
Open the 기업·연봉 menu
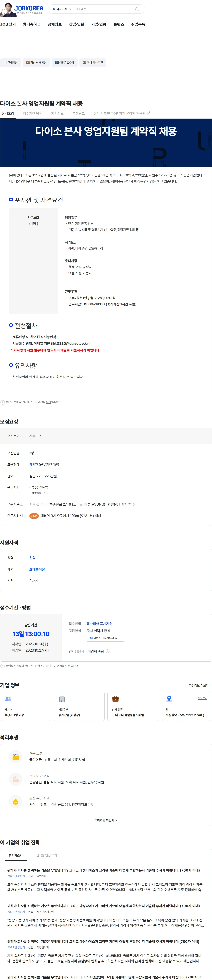(99, 24)
